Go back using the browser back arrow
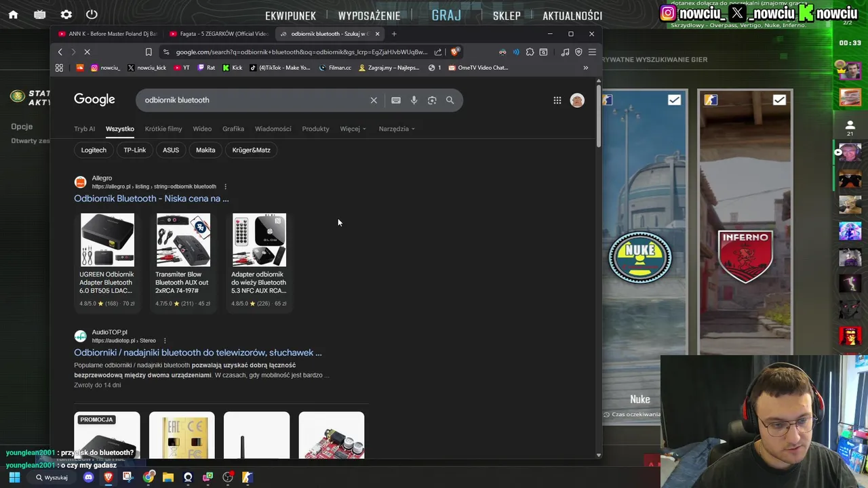 tap(60, 52)
